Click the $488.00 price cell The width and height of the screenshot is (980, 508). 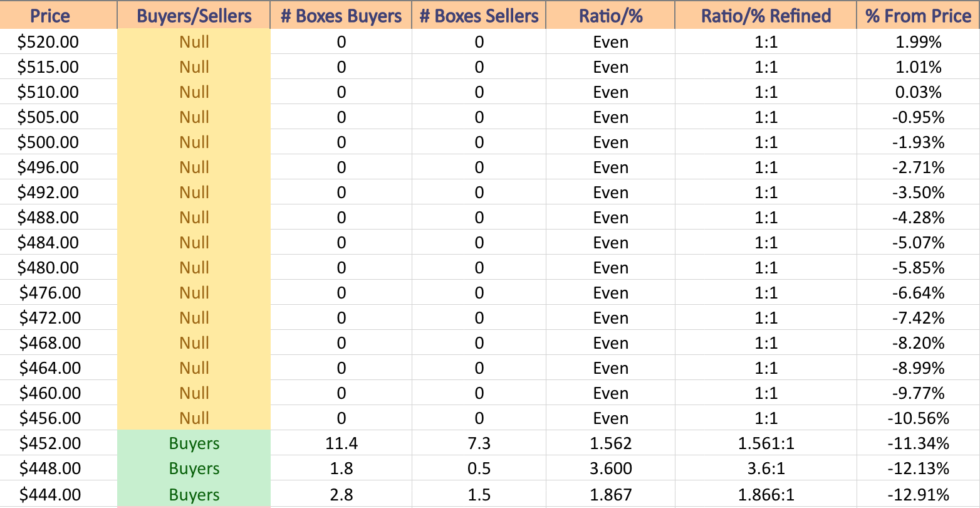click(59, 218)
